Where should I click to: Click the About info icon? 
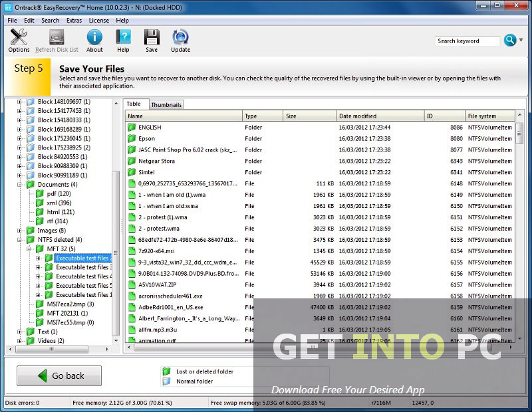point(94,37)
